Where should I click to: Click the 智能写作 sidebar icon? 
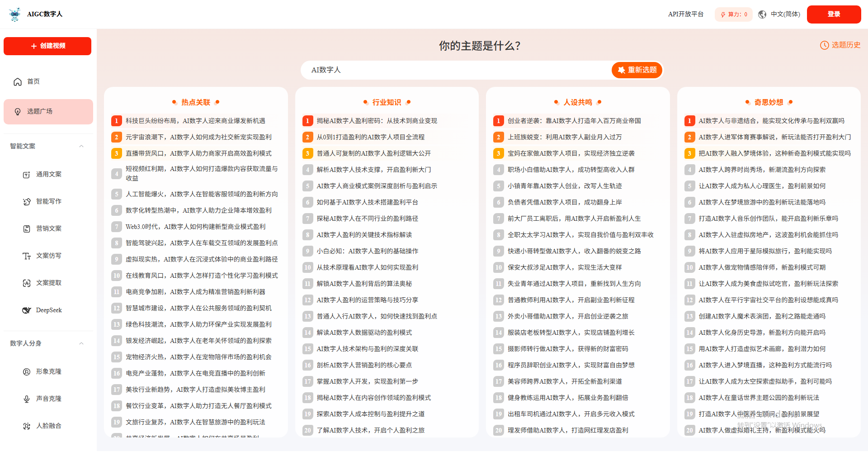click(27, 202)
